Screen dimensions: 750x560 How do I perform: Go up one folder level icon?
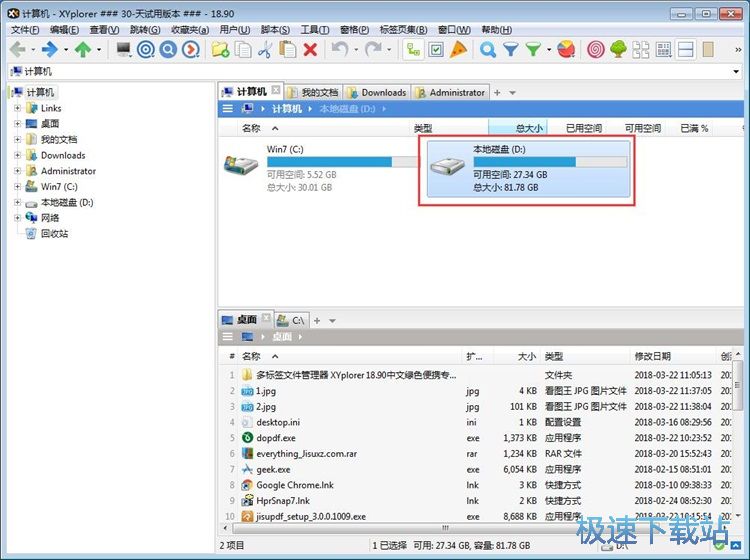point(83,49)
